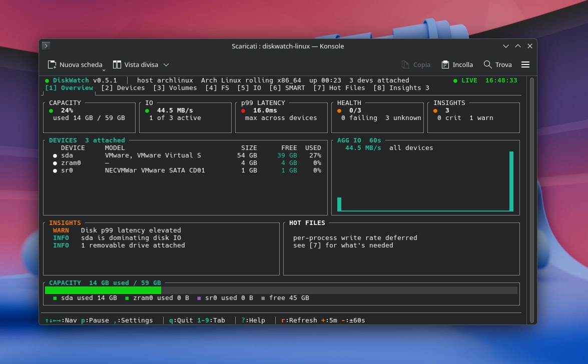Click the +:5m window shortcut hint

329,320
